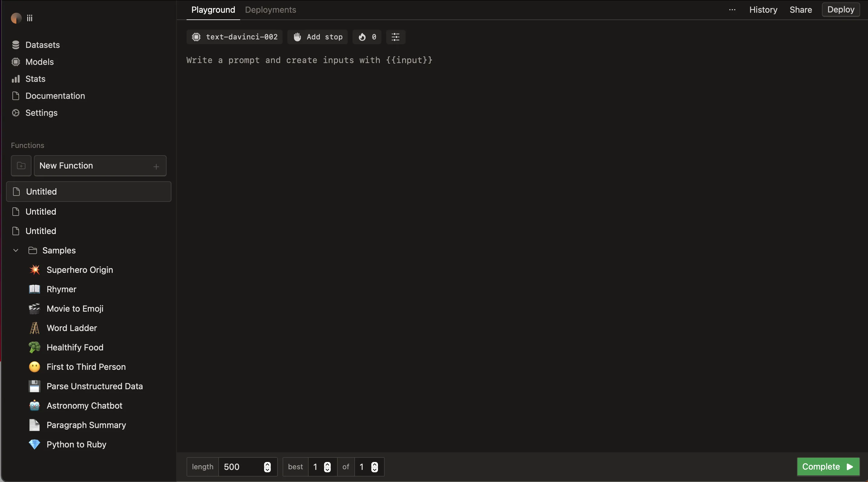Click the temperature flame icon

362,37
